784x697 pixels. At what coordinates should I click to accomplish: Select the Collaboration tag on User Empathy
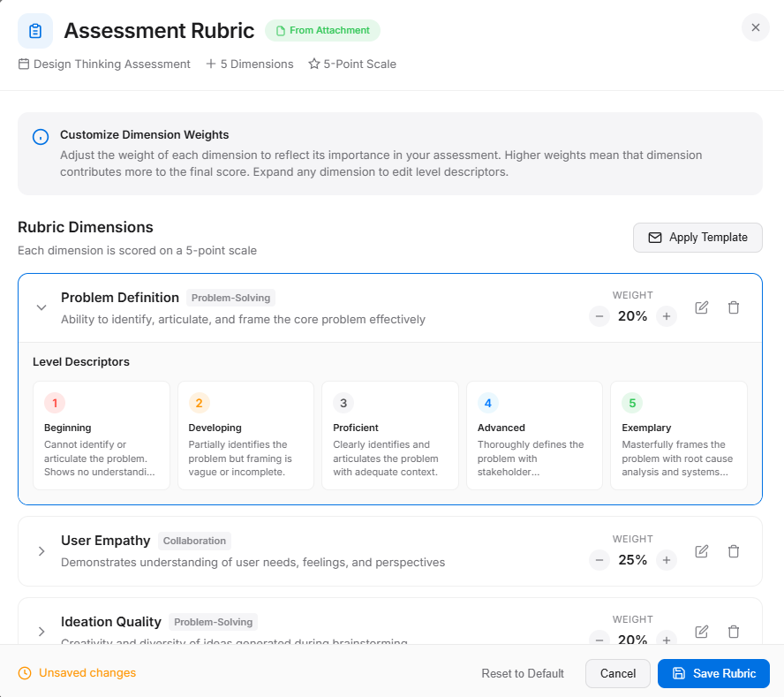point(194,541)
